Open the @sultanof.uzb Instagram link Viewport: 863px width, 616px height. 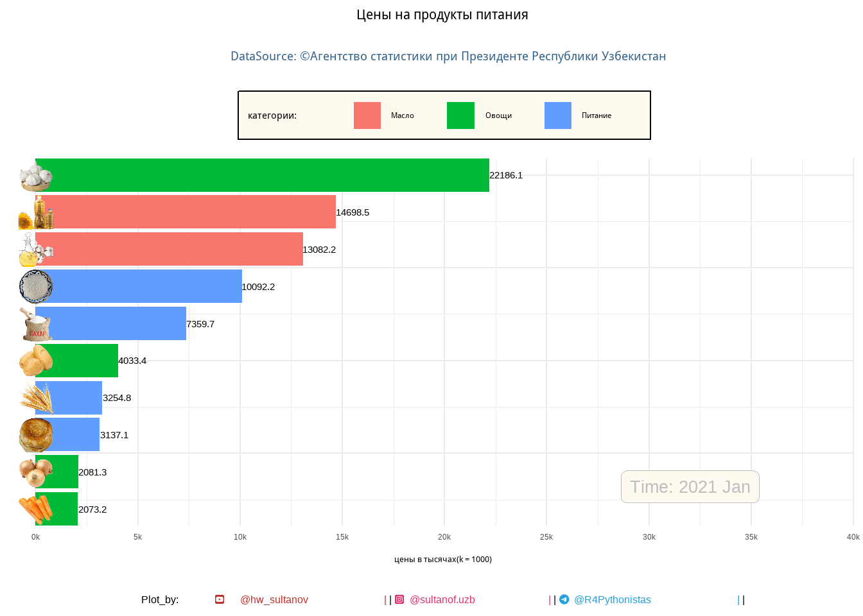[x=442, y=599]
